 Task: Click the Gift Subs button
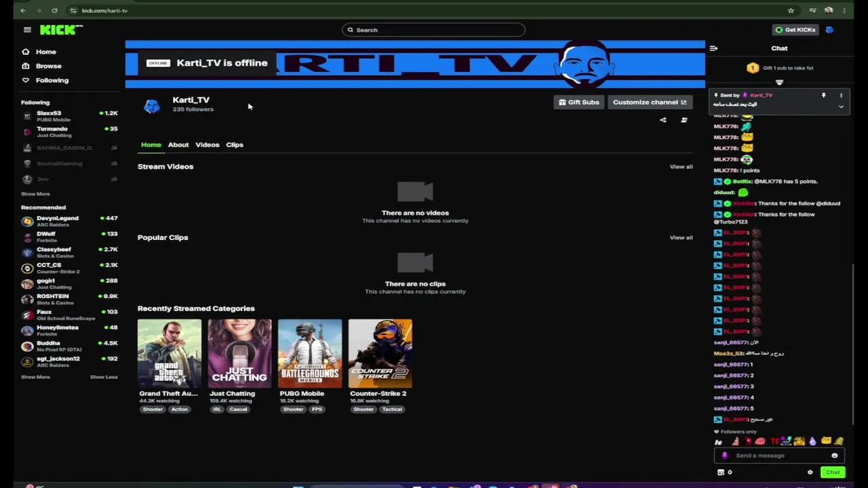(578, 102)
